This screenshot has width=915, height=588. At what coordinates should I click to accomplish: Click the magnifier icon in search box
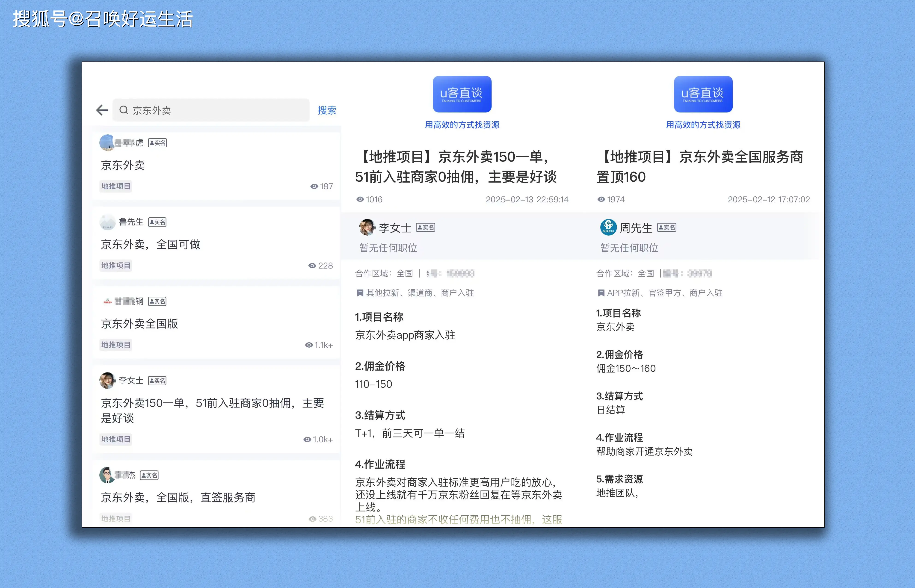124,110
